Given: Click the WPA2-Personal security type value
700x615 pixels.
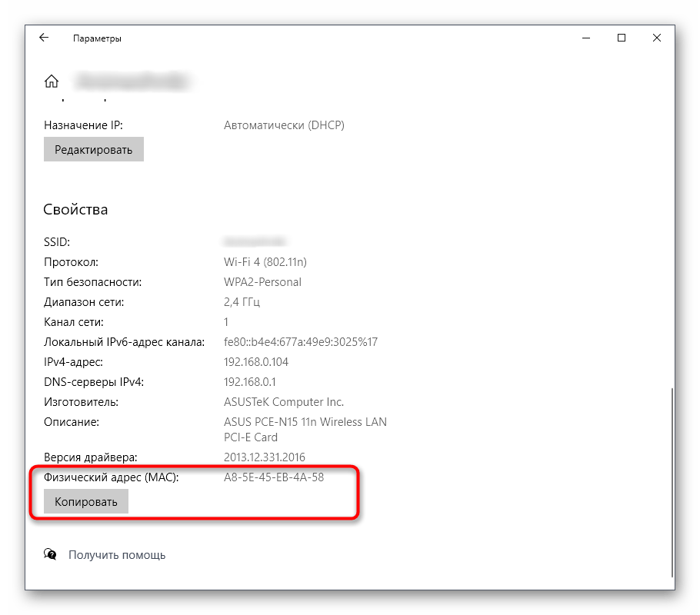Looking at the screenshot, I should pos(262,282).
